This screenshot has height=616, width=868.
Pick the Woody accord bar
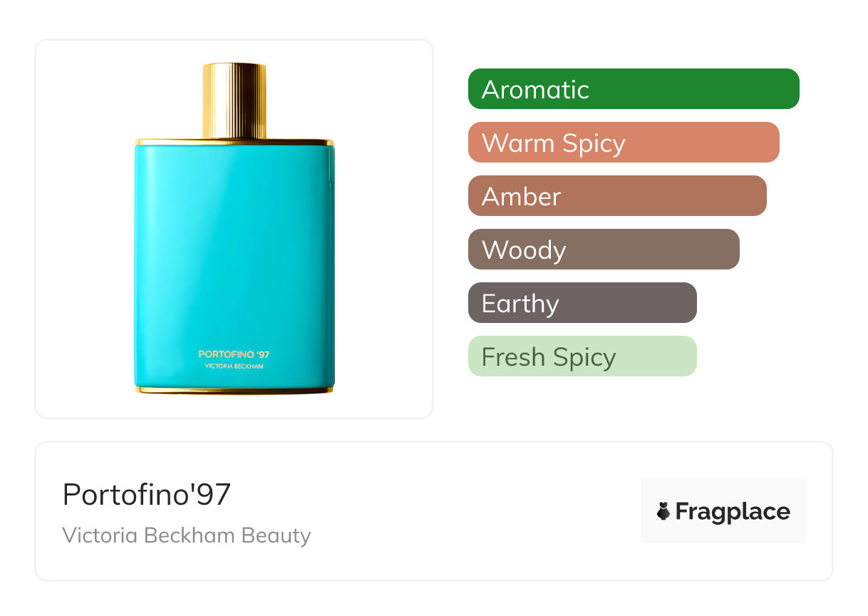(604, 249)
